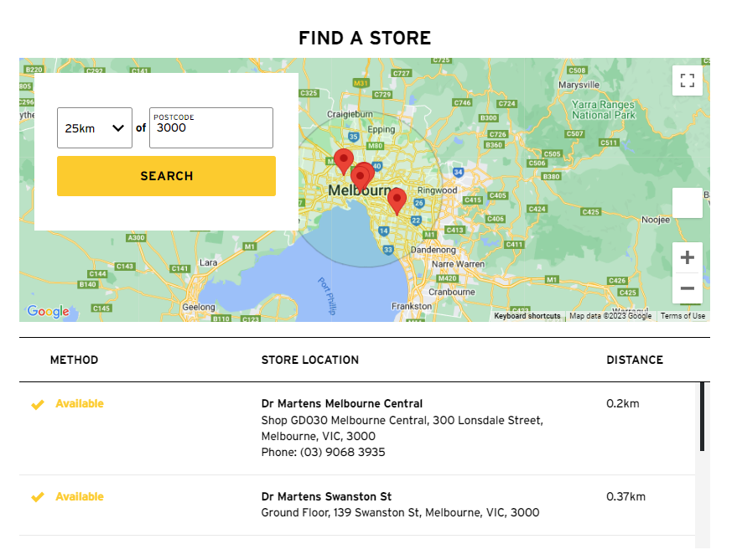Screen dimensions: 737x560
Task: Click Available status for Melbourne Central store
Action: pyautogui.click(x=80, y=403)
